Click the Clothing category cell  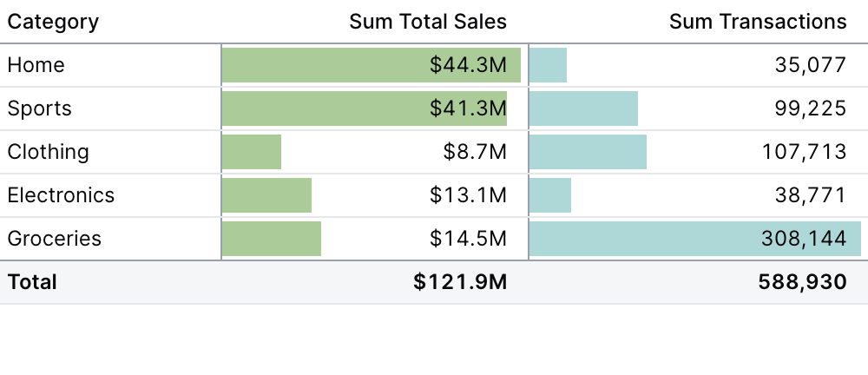click(48, 152)
